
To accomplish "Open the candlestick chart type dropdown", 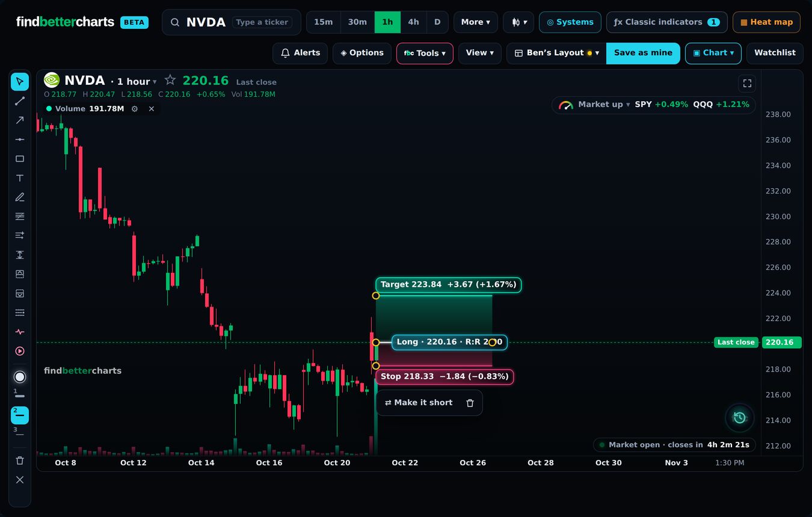I will [518, 22].
